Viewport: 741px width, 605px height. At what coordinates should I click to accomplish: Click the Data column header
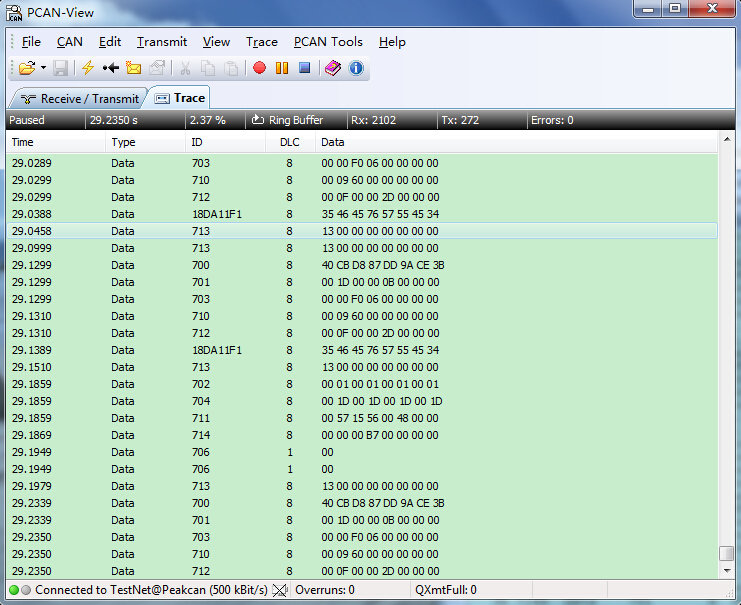click(516, 142)
